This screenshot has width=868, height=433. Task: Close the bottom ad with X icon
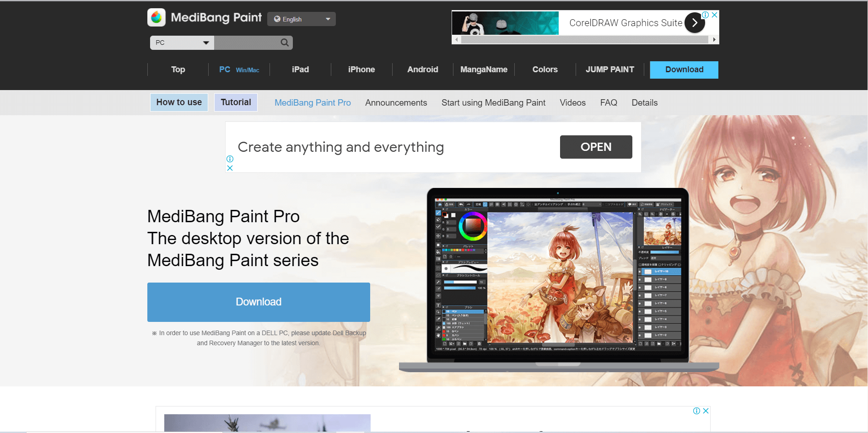click(x=706, y=411)
